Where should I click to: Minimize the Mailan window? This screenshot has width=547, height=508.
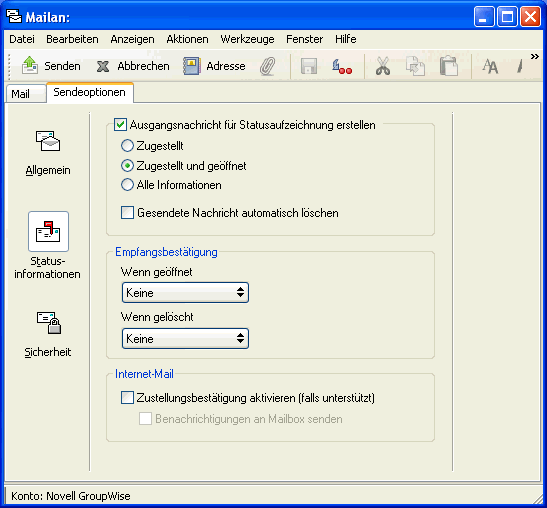click(484, 16)
